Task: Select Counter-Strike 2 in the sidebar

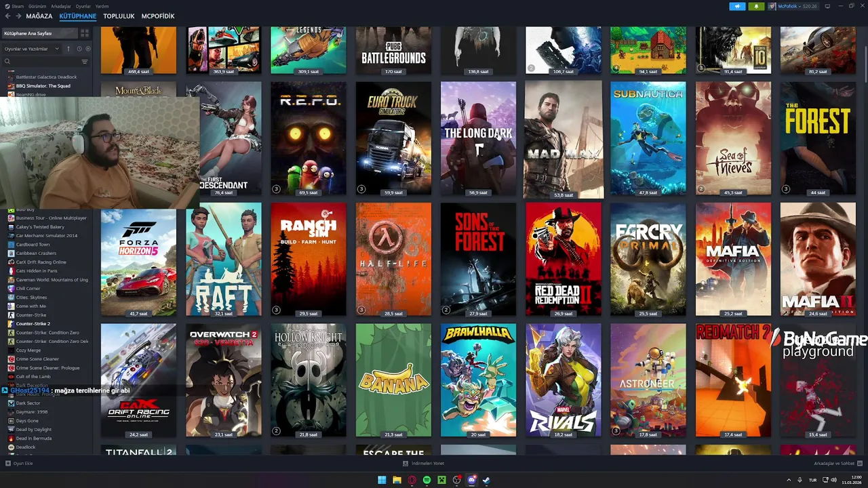Action: coord(33,324)
